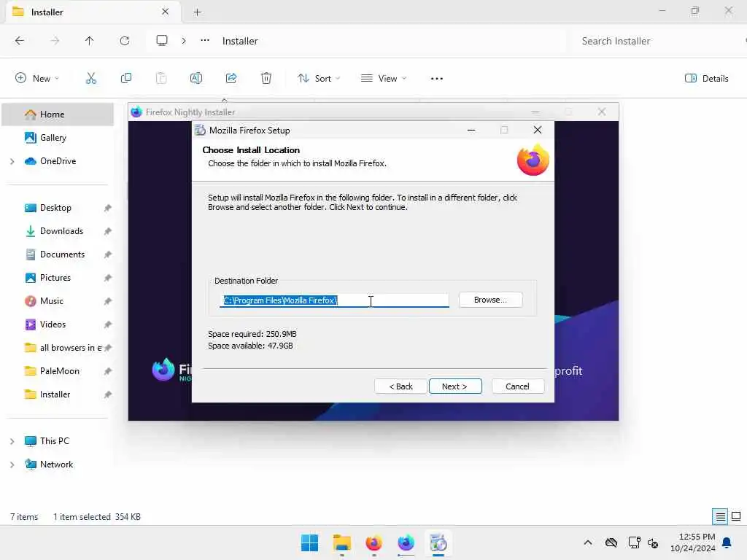This screenshot has width=747, height=560.
Task: Show hidden breadcrumb folders via ellipsis
Action: 205,41
